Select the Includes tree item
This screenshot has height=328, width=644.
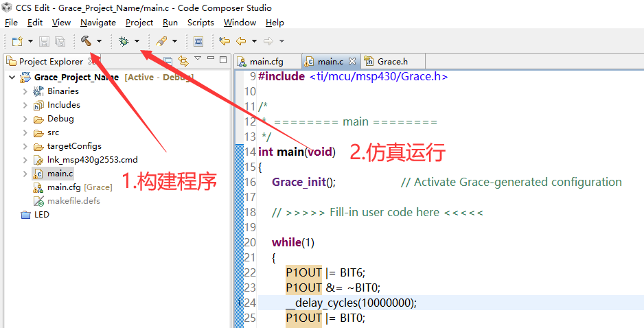(x=64, y=105)
